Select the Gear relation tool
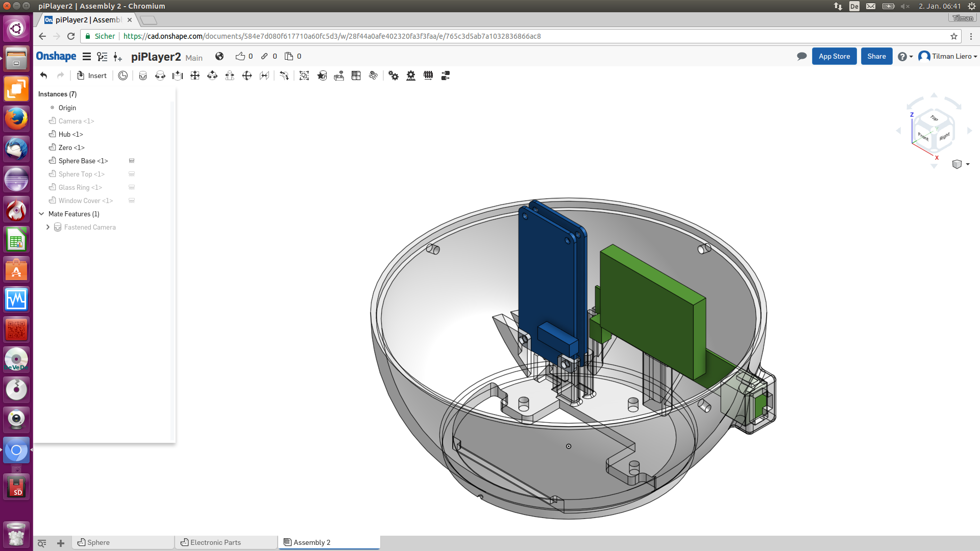Viewport: 980px width, 551px height. [x=394, y=76]
